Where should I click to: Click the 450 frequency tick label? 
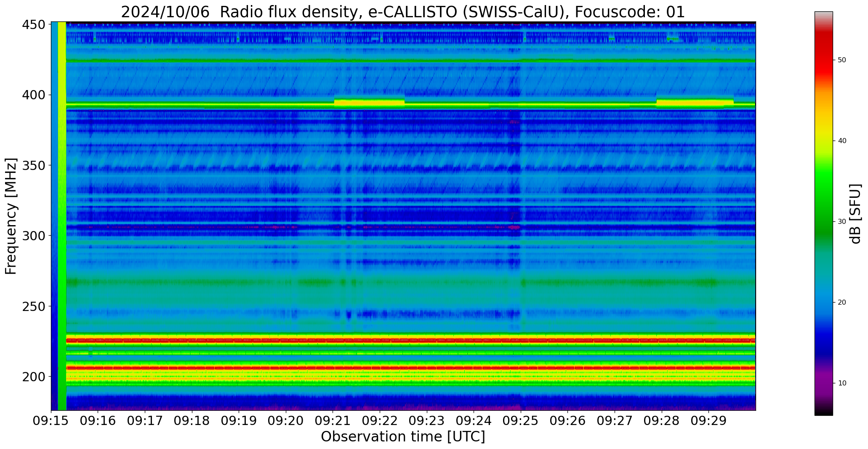pos(33,25)
